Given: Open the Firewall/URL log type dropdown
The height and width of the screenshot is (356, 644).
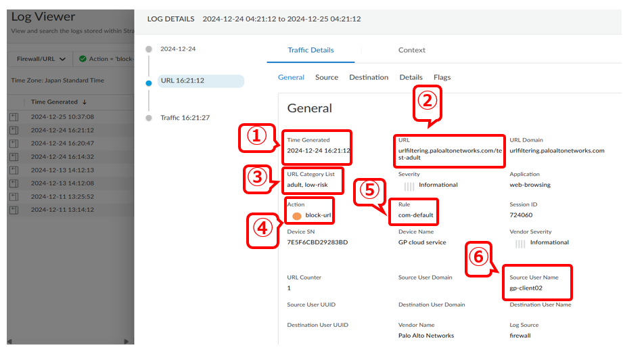Looking at the screenshot, I should (x=41, y=59).
